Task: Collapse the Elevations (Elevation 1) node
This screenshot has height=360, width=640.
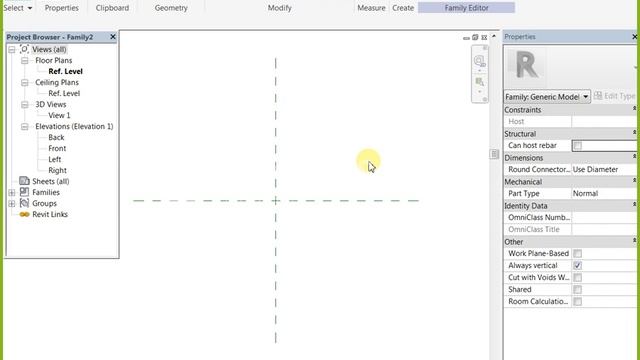Action: (25, 127)
